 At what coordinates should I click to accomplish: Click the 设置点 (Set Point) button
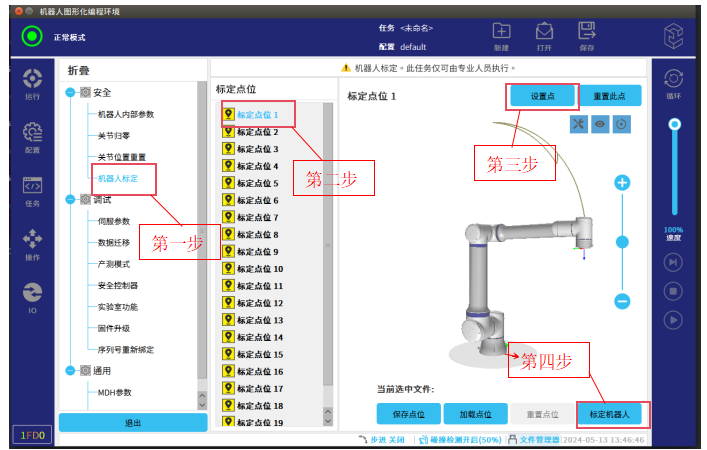543,96
